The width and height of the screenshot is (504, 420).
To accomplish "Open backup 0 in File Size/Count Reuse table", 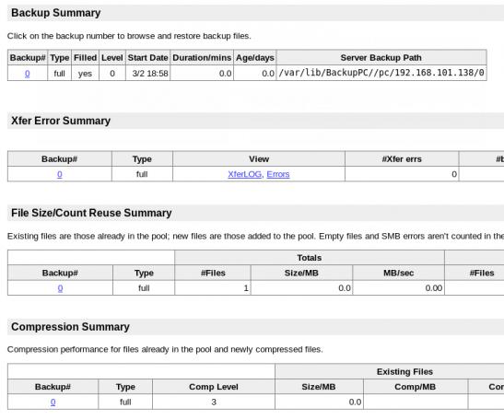I will pos(60,288).
